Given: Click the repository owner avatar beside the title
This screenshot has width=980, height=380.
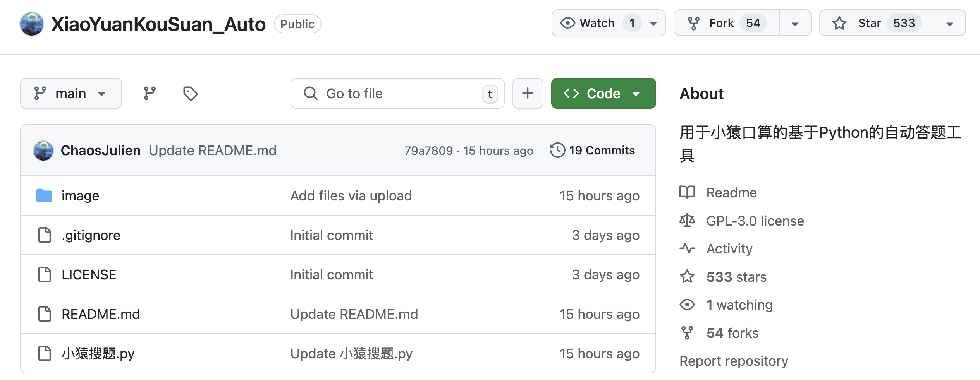Looking at the screenshot, I should tap(32, 24).
